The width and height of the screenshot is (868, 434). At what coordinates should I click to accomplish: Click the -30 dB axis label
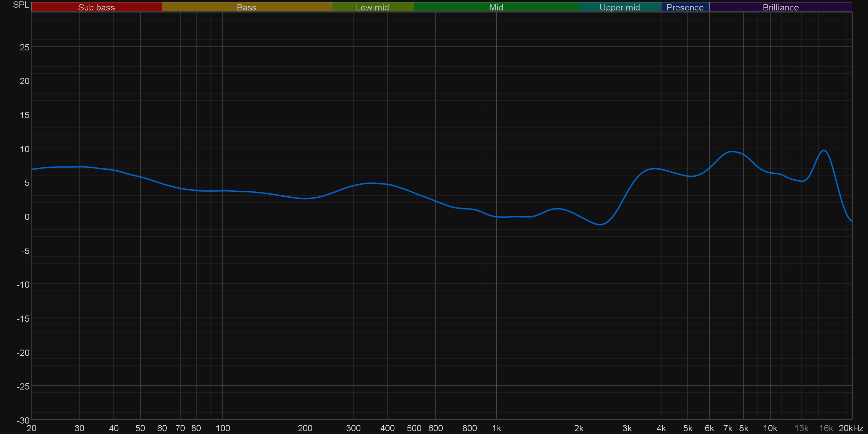[23, 421]
